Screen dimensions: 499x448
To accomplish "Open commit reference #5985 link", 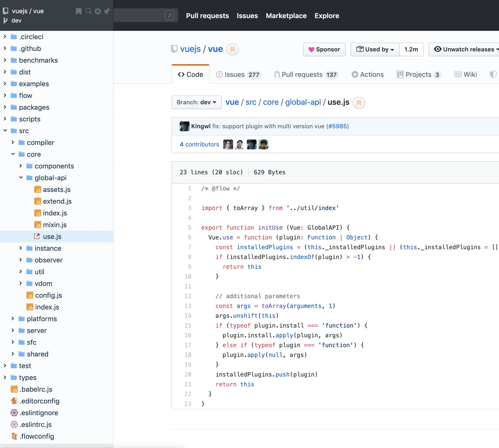I will (x=337, y=126).
